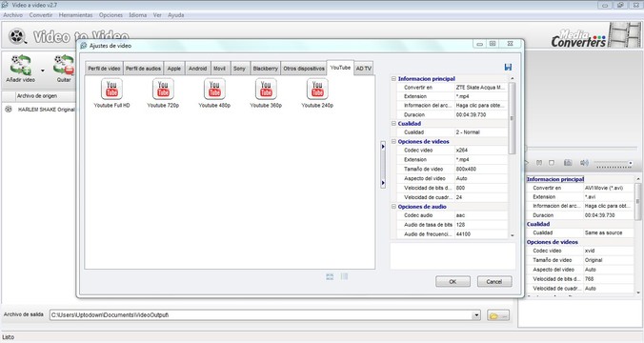Click the Archivo de origen column header
The image size is (644, 343).
coord(45,96)
